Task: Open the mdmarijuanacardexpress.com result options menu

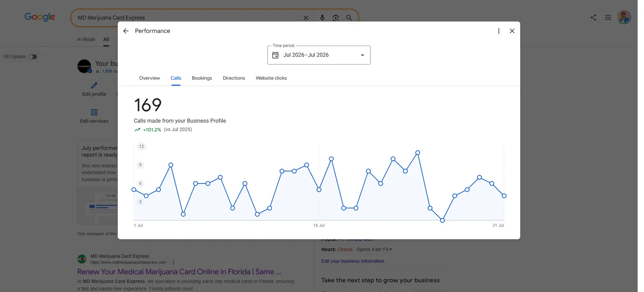Action: [173, 262]
